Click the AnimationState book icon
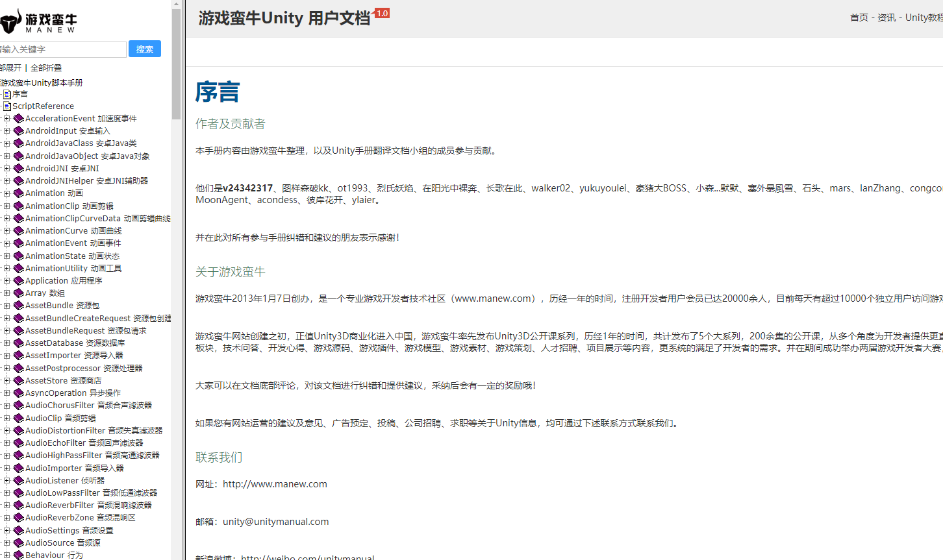Screen dimensions: 943x560 pyautogui.click(x=19, y=256)
